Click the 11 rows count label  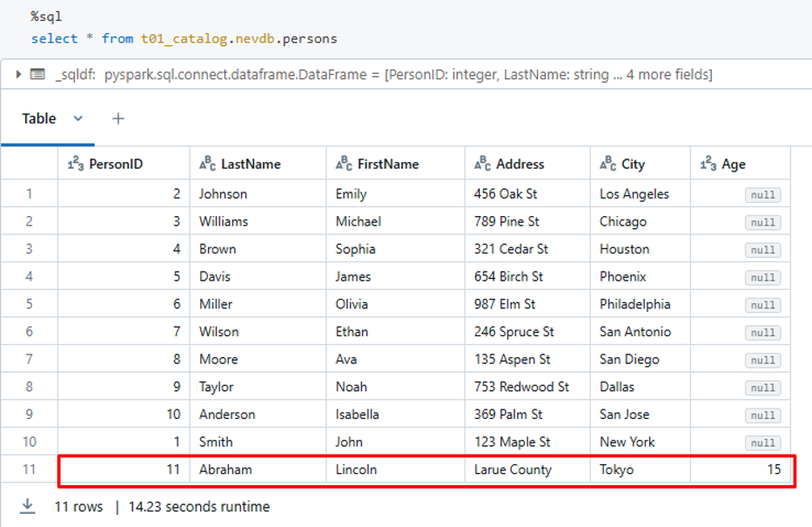[x=78, y=506]
